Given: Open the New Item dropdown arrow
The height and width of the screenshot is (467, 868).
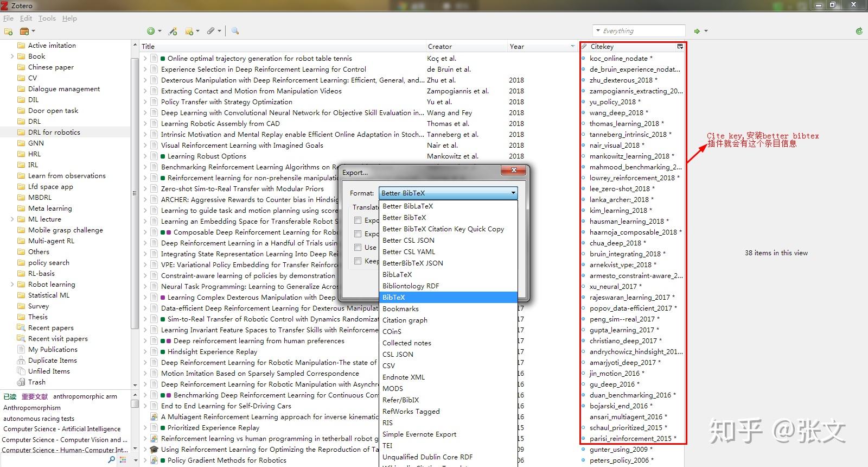Looking at the screenshot, I should 159,31.
